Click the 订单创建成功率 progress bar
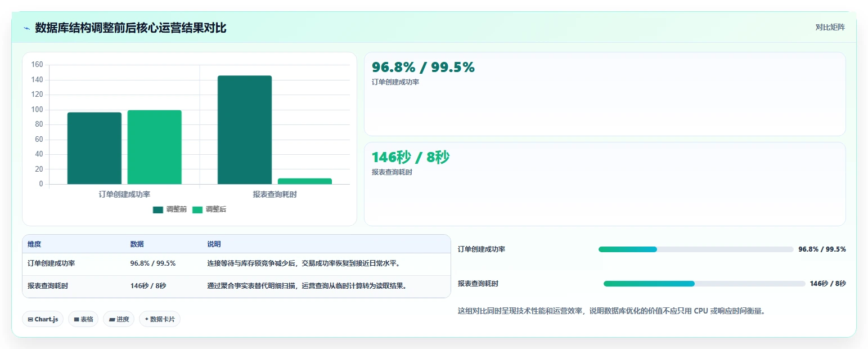868x349 pixels. tap(696, 249)
